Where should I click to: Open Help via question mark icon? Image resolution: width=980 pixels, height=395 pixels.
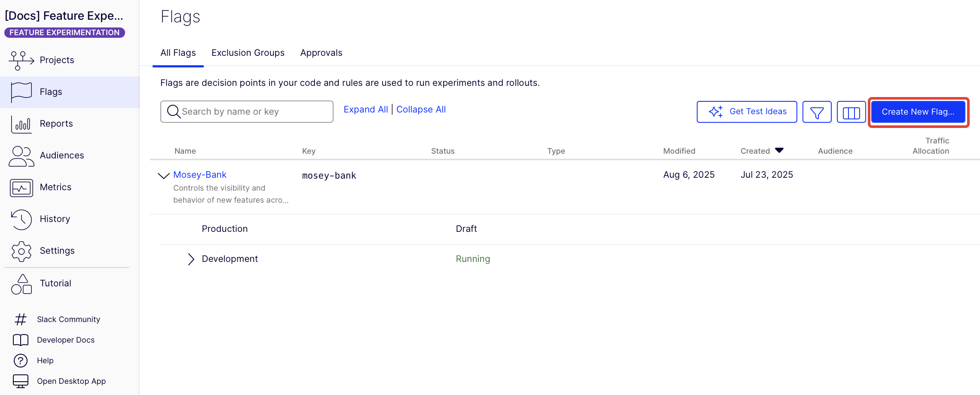[21, 361]
